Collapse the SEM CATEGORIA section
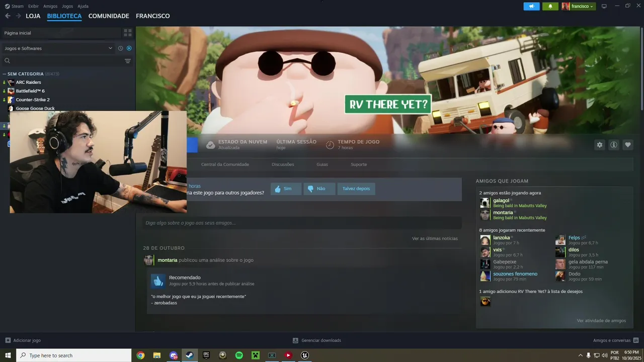The width and height of the screenshot is (644, 362). point(5,74)
